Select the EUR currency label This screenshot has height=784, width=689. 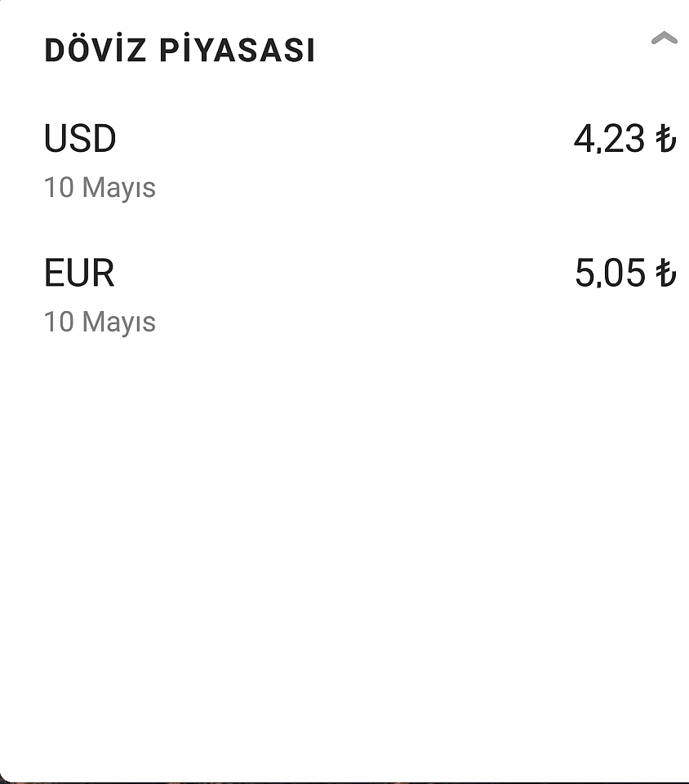pos(79,273)
